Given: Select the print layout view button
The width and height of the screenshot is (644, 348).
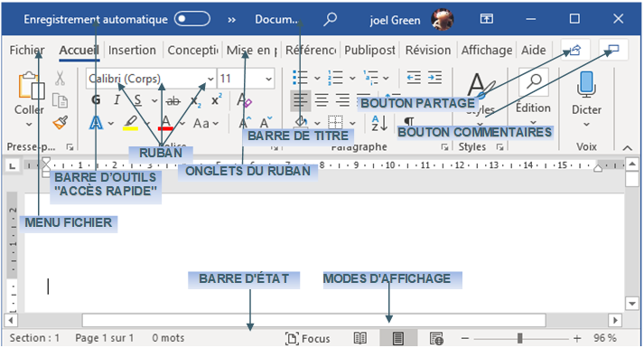Looking at the screenshot, I should (x=397, y=339).
